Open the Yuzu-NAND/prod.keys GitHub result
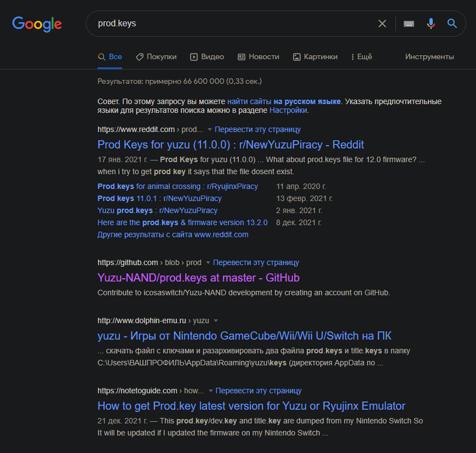Screen dimensions: 476x453 pos(198,278)
